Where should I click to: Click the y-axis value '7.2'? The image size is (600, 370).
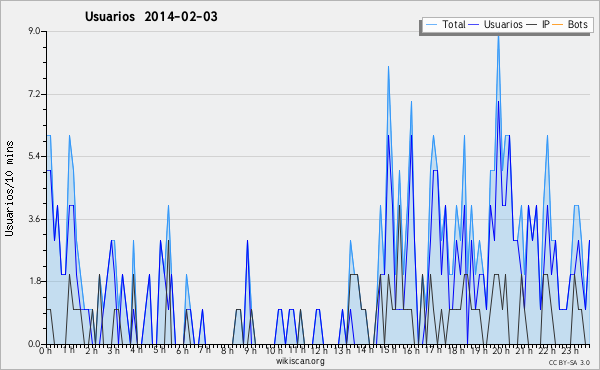(34, 94)
